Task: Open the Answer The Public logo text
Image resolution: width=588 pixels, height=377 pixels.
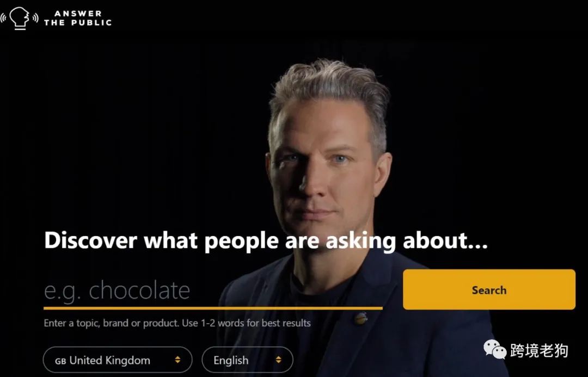Action: (78, 18)
